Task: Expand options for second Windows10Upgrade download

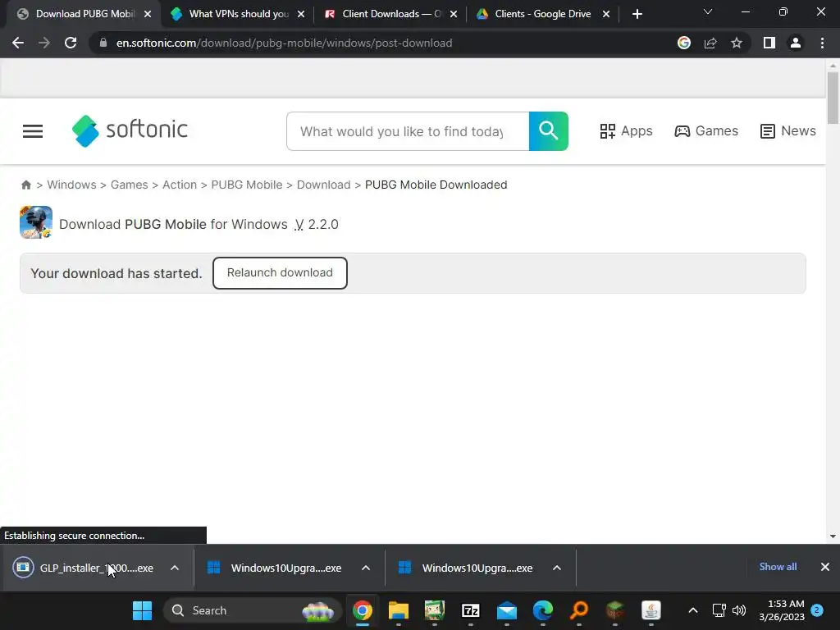Action: pos(557,568)
